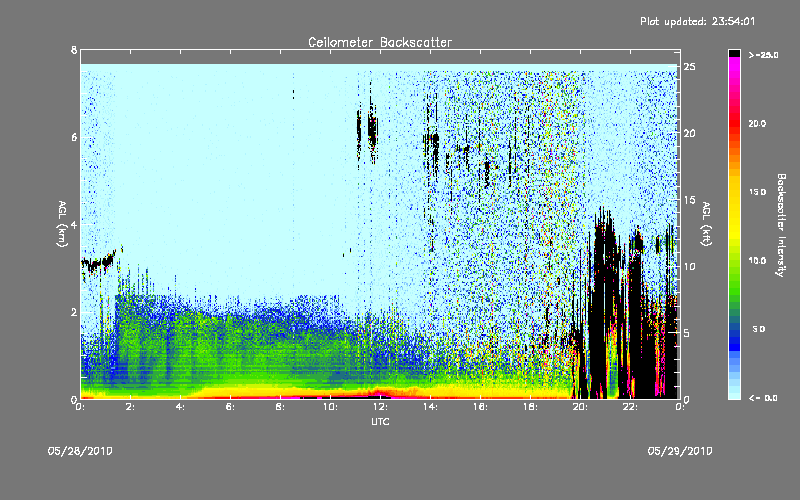The height and width of the screenshot is (500, 800).
Task: Click the 10 kft tick on right axis
Action: pos(689,266)
